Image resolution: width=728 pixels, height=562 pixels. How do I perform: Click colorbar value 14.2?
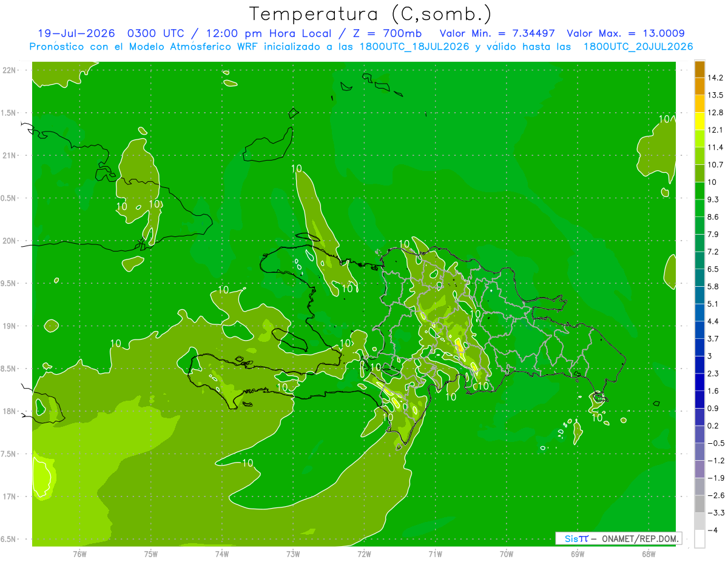pyautogui.click(x=716, y=78)
